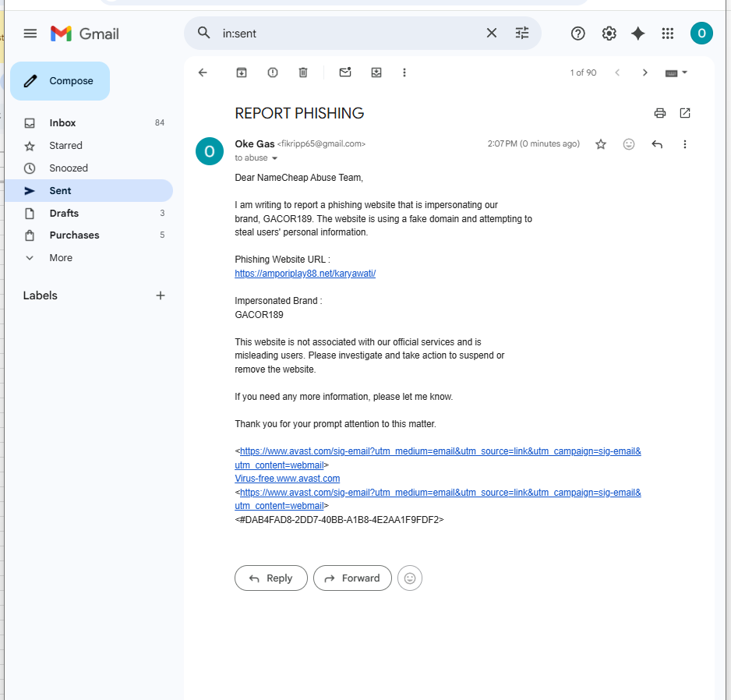The width and height of the screenshot is (731, 700).
Task: Mark the email as unread
Action: pos(345,72)
